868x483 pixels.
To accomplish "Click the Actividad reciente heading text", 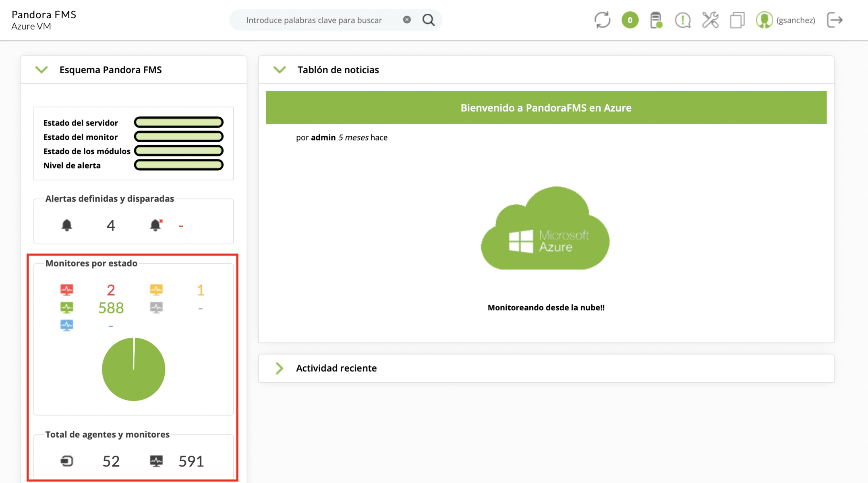I will point(336,368).
